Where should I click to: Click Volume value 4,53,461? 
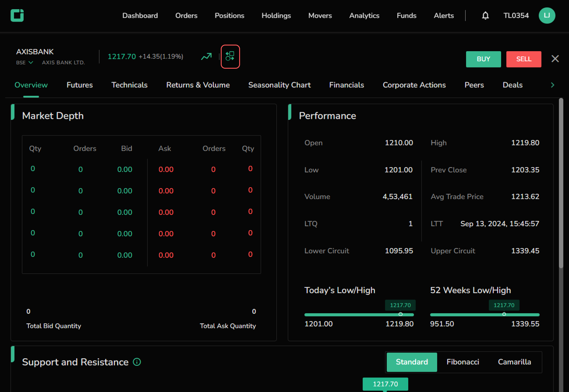tap(397, 196)
